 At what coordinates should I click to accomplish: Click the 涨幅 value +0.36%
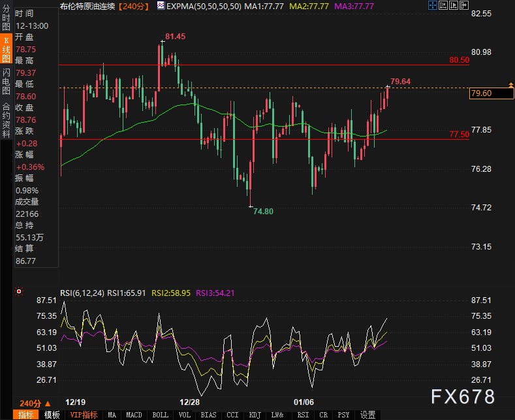click(x=30, y=167)
